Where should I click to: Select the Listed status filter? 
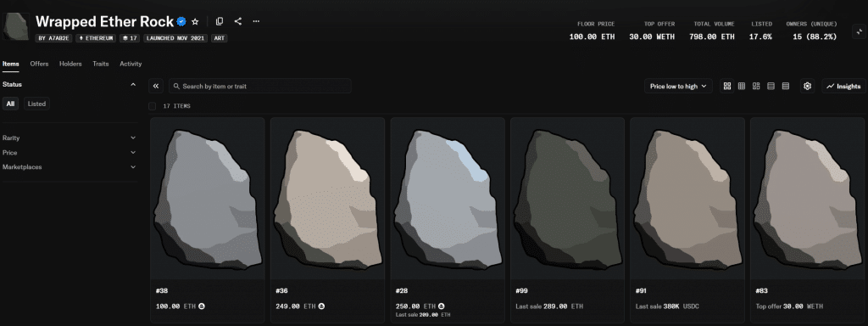36,104
